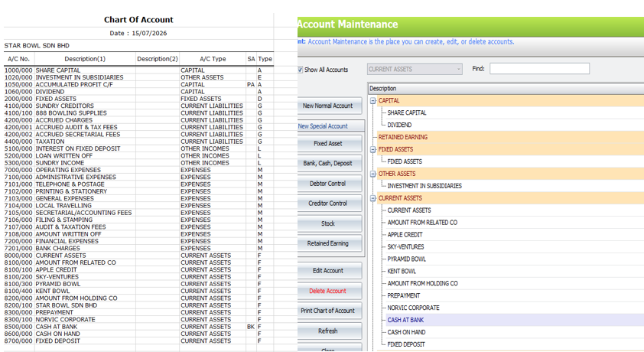Click TELEPHONE & POSTAGE report row
Image resolution: width=644 pixels, height=352 pixels.
(x=70, y=184)
